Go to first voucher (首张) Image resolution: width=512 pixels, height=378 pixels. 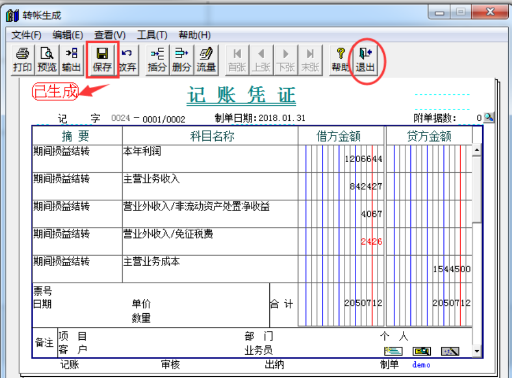237,60
